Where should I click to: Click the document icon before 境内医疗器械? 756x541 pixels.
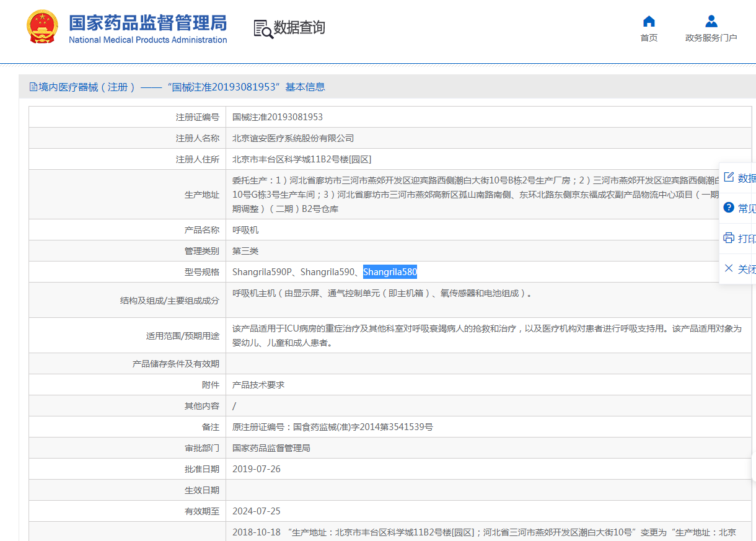pos(33,87)
